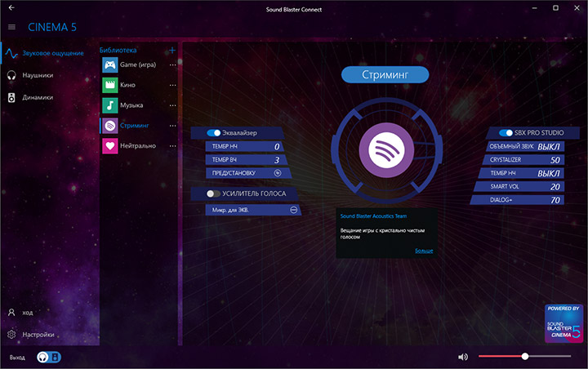Mute audio via the volume speaker icon

pyautogui.click(x=463, y=357)
